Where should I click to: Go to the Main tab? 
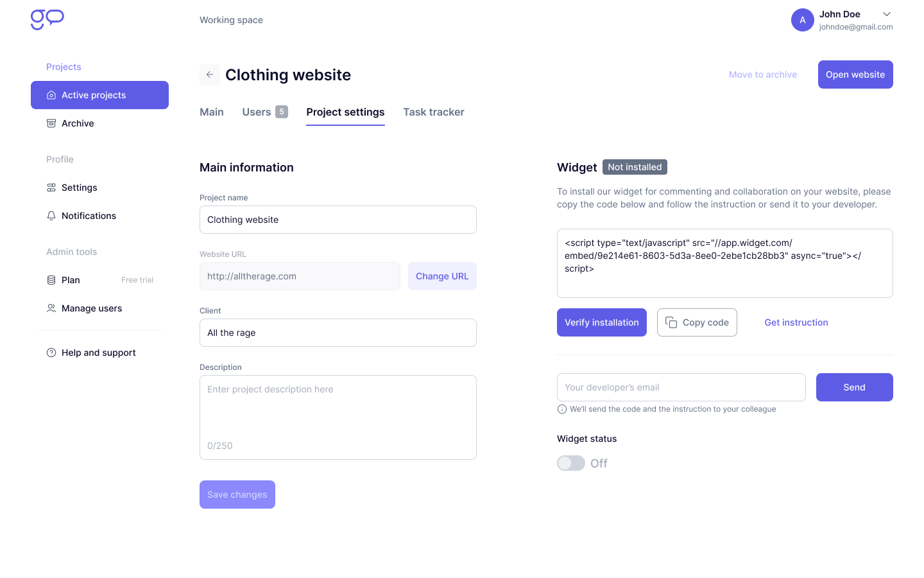tap(212, 112)
